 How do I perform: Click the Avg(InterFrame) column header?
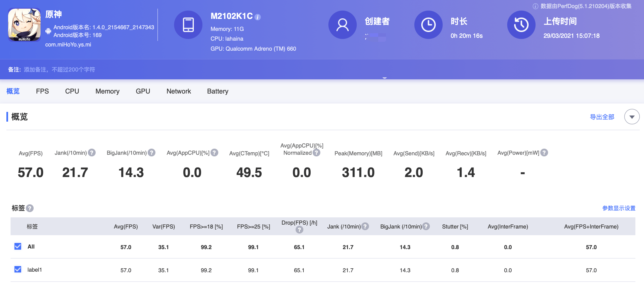508,227
